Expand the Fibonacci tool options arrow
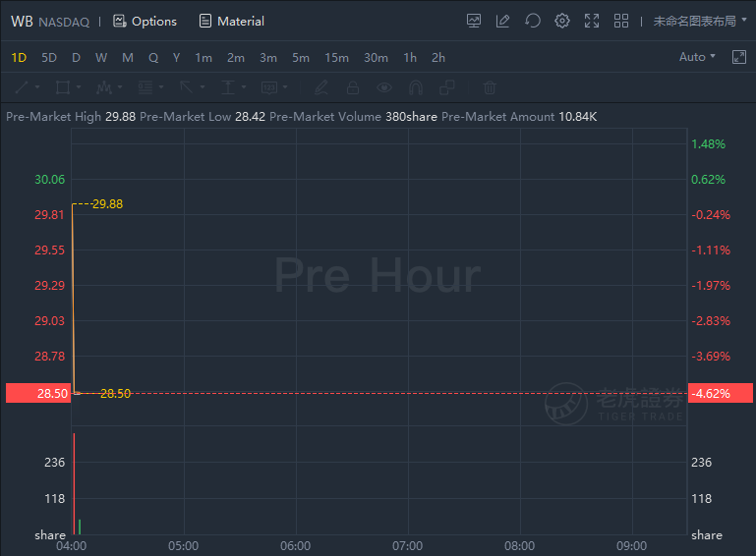The image size is (756, 556). pos(161,87)
